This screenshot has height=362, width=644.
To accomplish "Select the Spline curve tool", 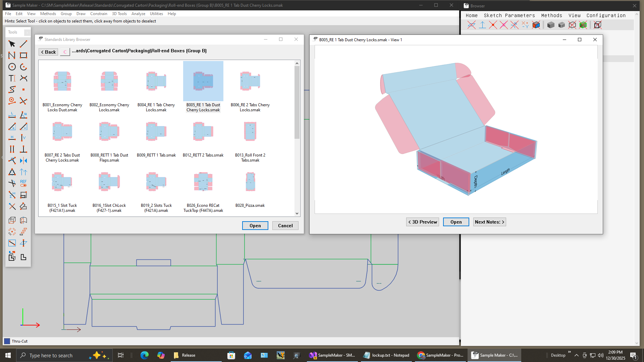I will click(x=12, y=89).
